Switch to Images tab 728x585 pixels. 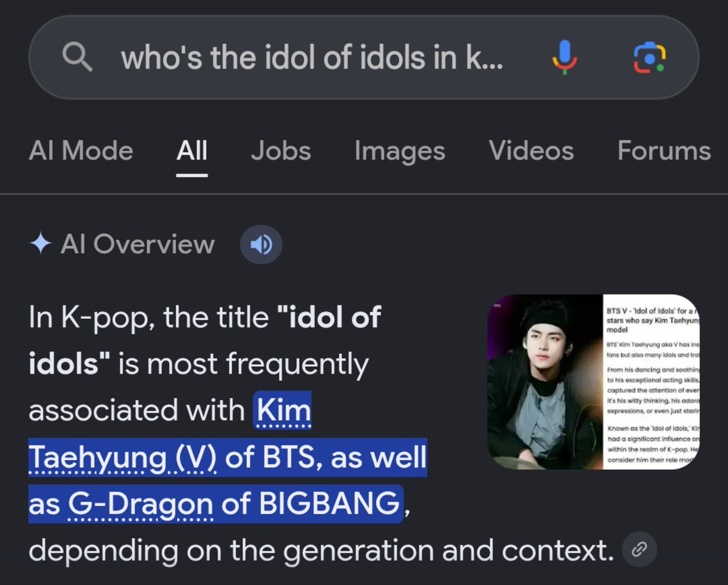[x=400, y=151]
